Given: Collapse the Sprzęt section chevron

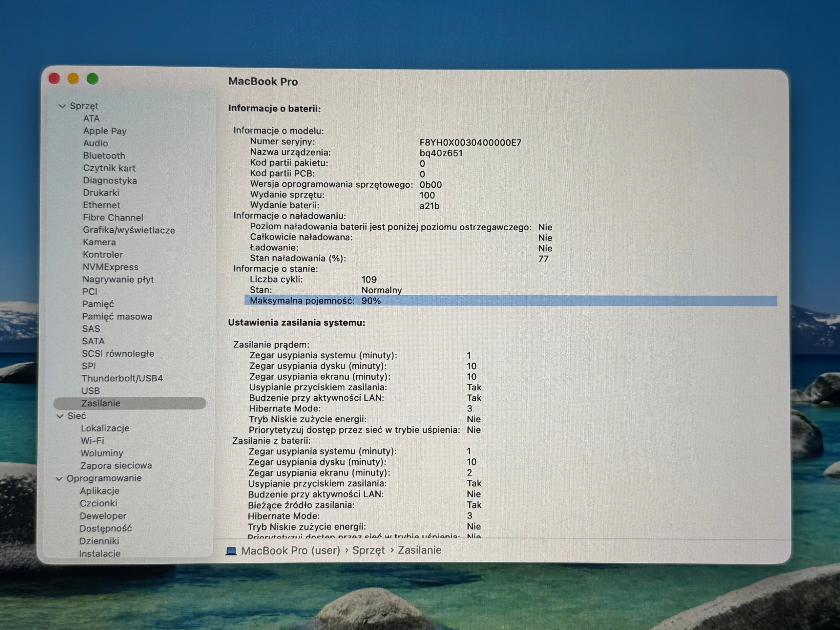Looking at the screenshot, I should click(x=62, y=106).
